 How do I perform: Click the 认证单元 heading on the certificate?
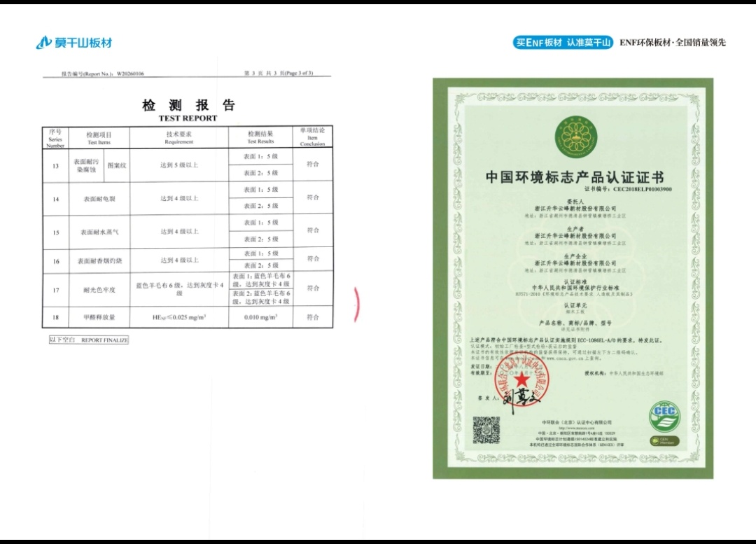[x=575, y=305]
